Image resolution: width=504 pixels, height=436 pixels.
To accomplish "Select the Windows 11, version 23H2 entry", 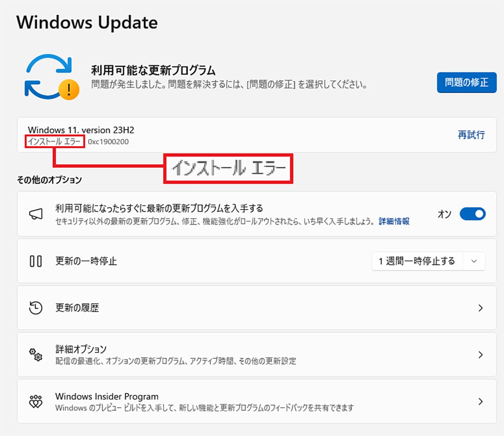I will tap(81, 130).
